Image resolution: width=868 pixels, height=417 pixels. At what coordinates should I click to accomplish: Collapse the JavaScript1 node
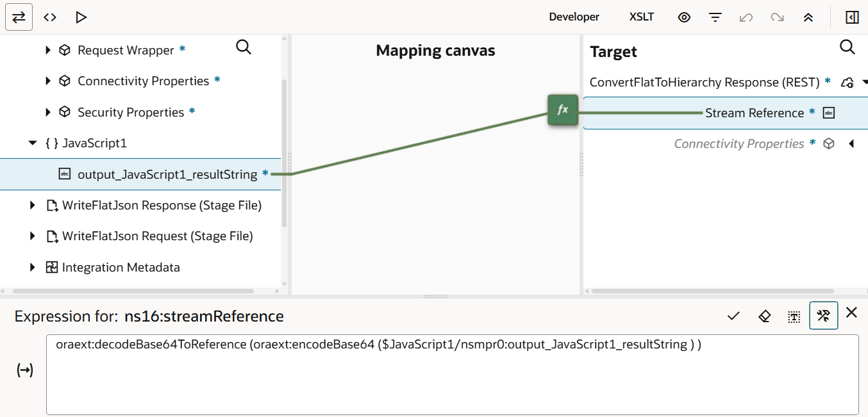[33, 143]
